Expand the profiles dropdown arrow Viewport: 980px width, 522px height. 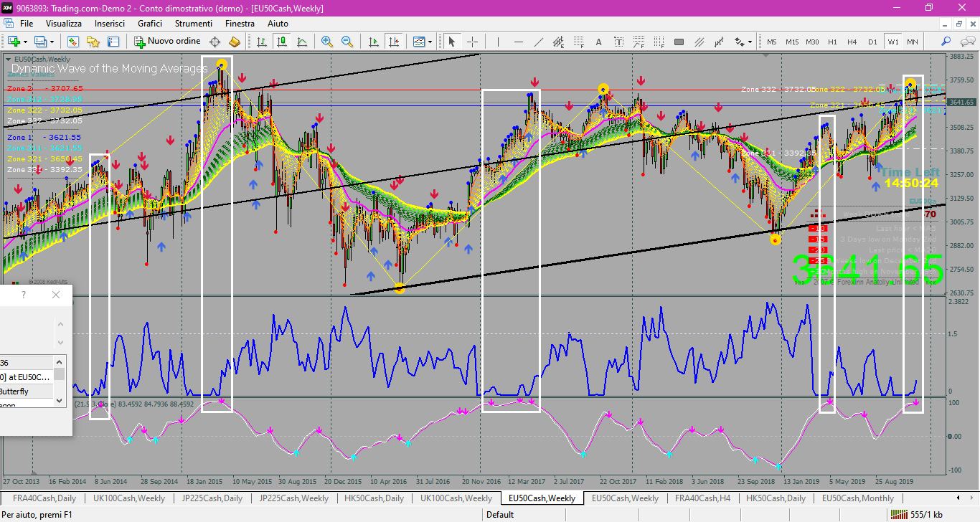[x=51, y=42]
